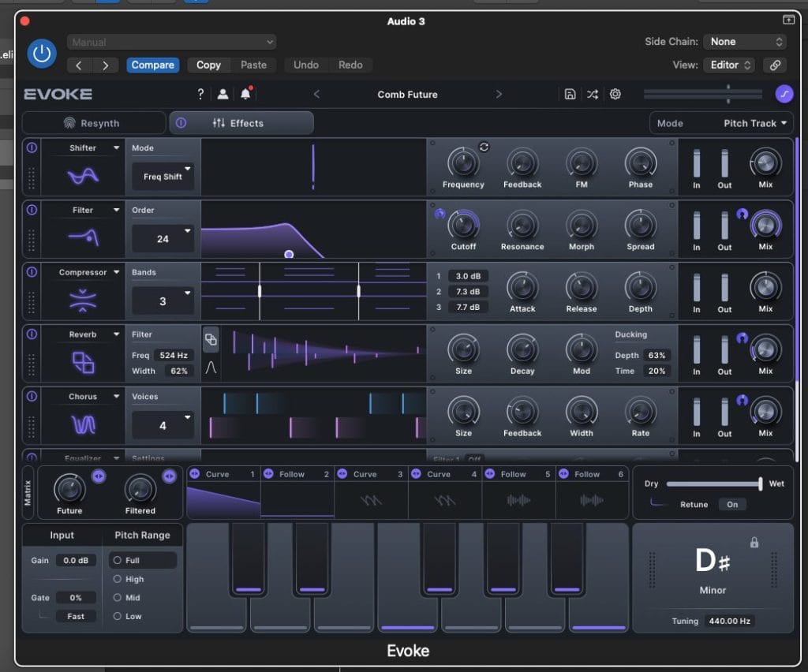The width and height of the screenshot is (808, 672).
Task: Click the shuffle randomize preset icon
Action: click(592, 94)
